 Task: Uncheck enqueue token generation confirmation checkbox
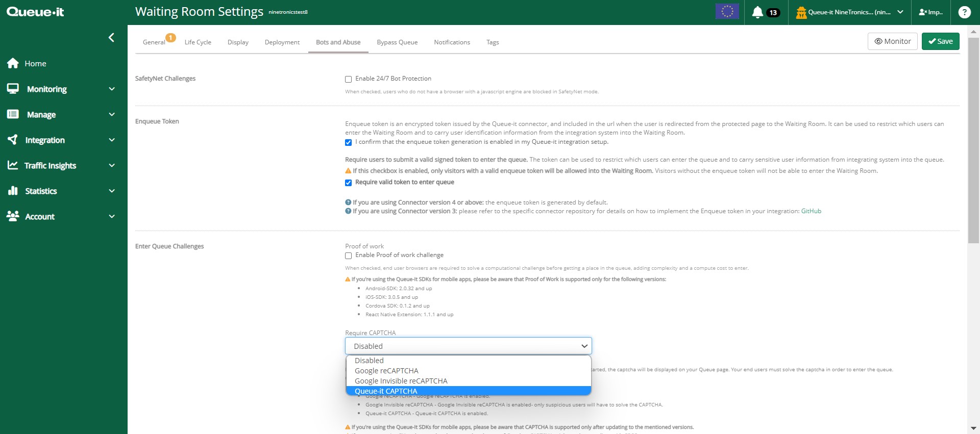[x=348, y=142]
